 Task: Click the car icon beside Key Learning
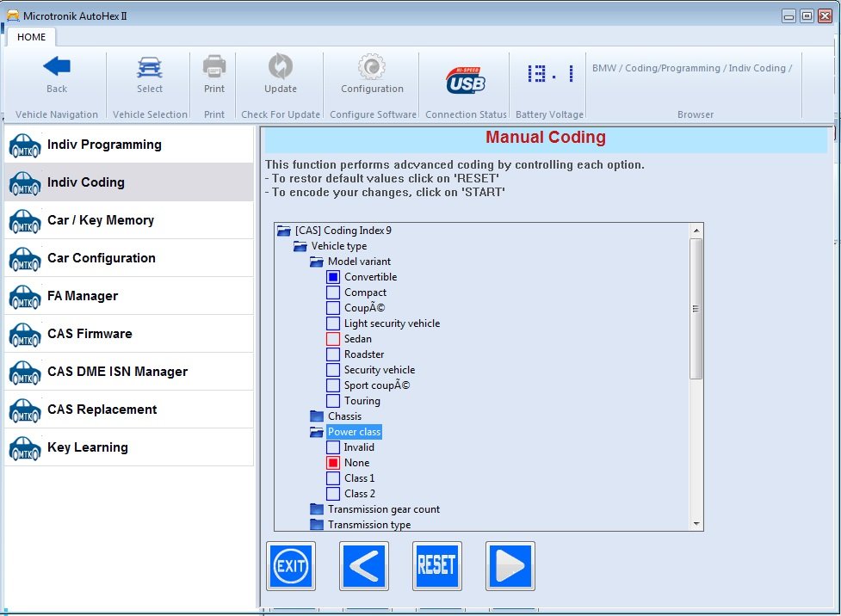pos(25,449)
